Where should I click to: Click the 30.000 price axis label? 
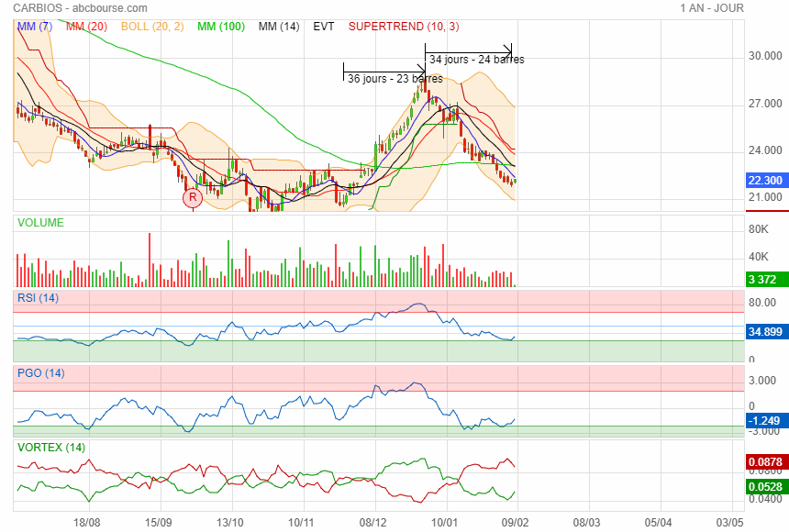pos(765,56)
